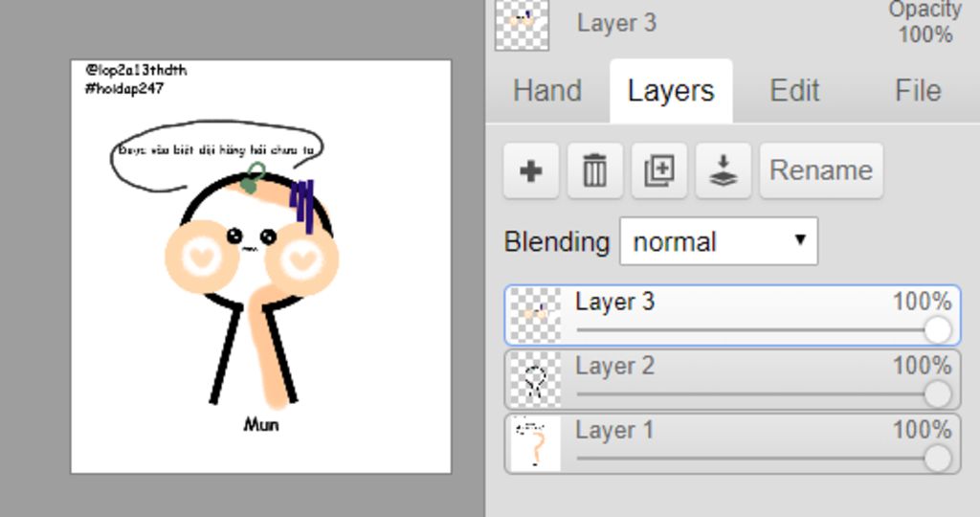
Task: Click the Layer 3 opacity slider handle
Action: [x=938, y=330]
